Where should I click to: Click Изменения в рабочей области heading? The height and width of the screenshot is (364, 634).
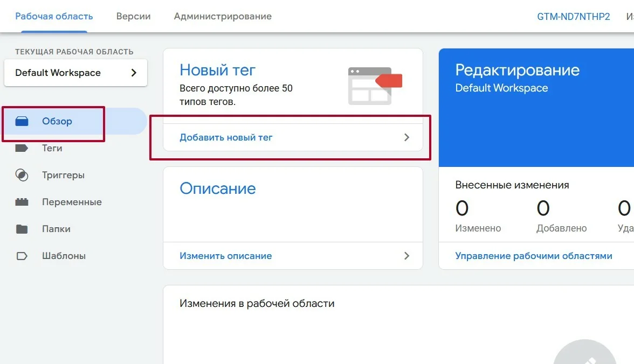tap(257, 303)
